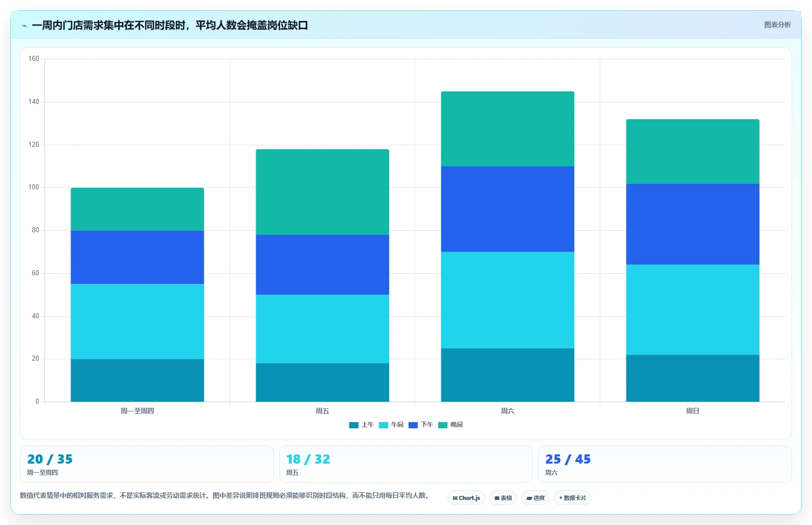812x525 pixels.
Task: Click the x-axis label 周一至周四
Action: (138, 411)
